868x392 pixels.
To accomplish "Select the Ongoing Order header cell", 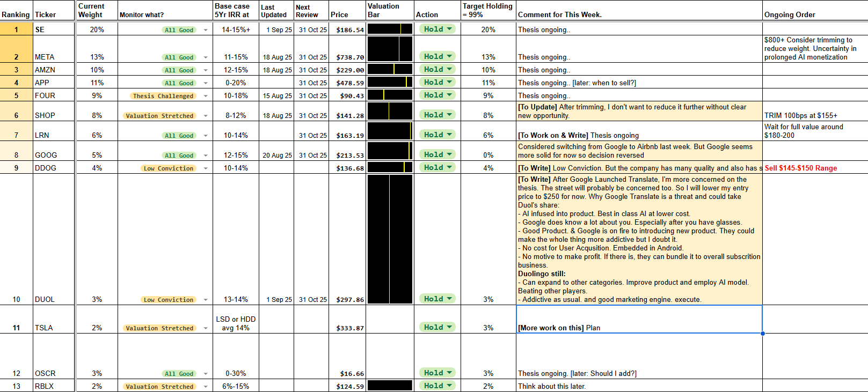I will 815,11.
